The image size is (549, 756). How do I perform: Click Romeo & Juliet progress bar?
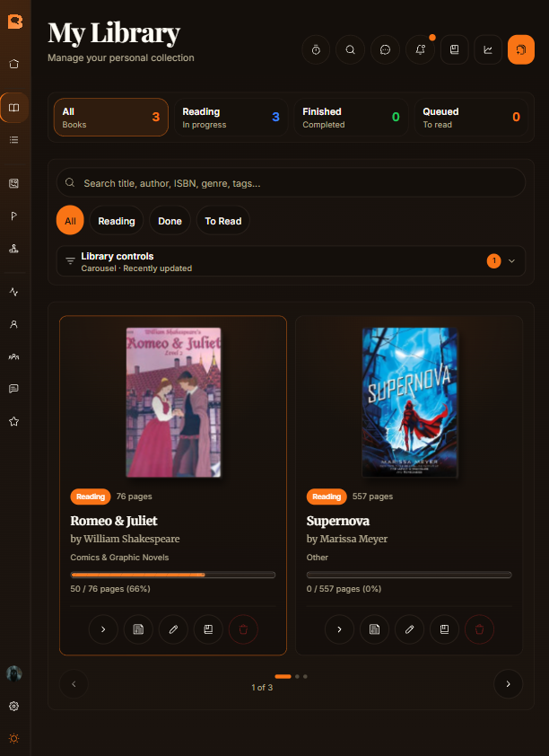[x=173, y=575]
